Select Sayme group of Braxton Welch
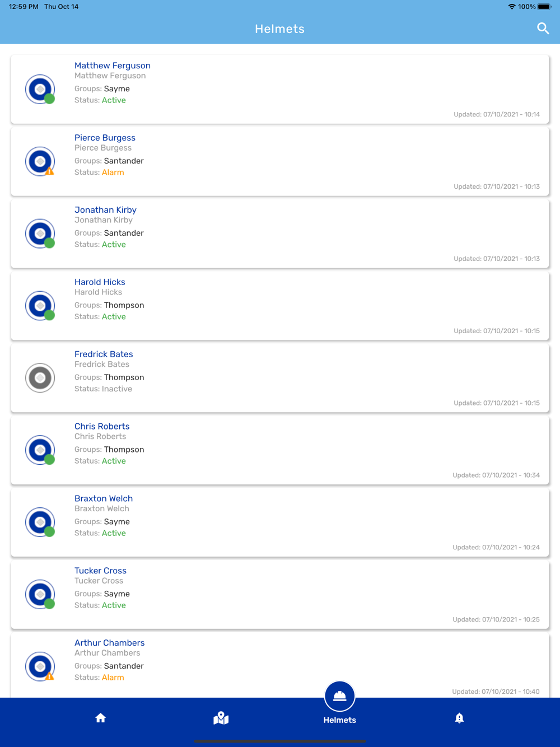 tap(116, 522)
